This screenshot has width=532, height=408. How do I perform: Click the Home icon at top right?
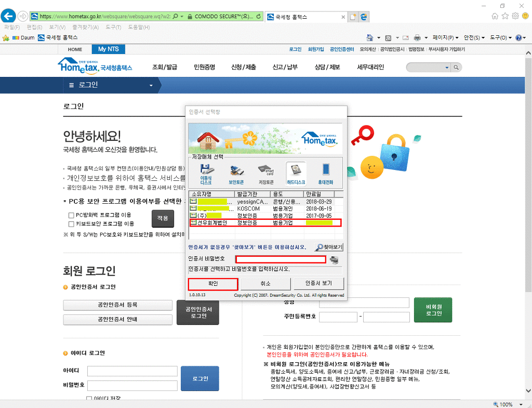pyautogui.click(x=495, y=16)
